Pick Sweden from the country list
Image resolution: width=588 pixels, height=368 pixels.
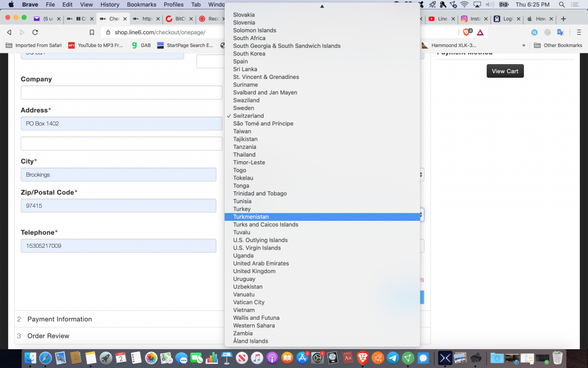click(x=243, y=108)
